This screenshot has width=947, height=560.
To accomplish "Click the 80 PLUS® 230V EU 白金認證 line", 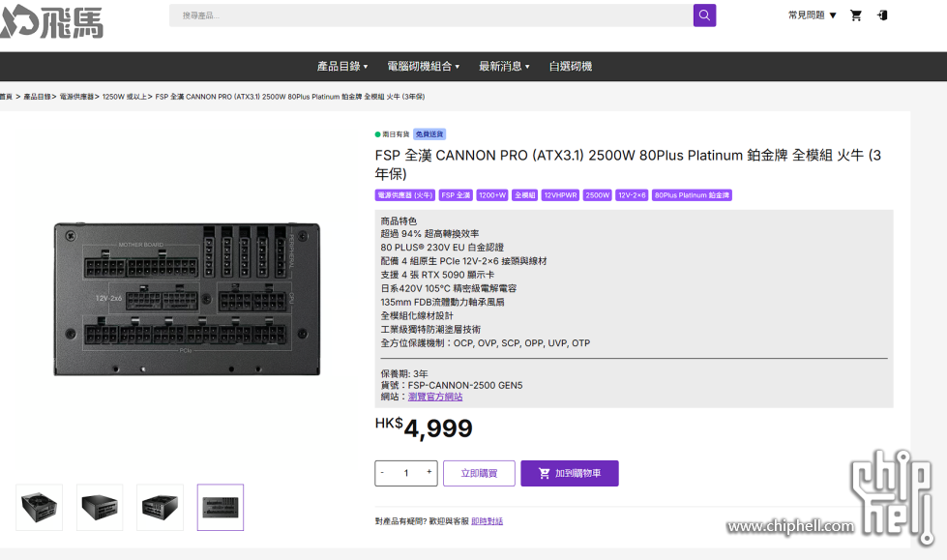I will click(442, 248).
